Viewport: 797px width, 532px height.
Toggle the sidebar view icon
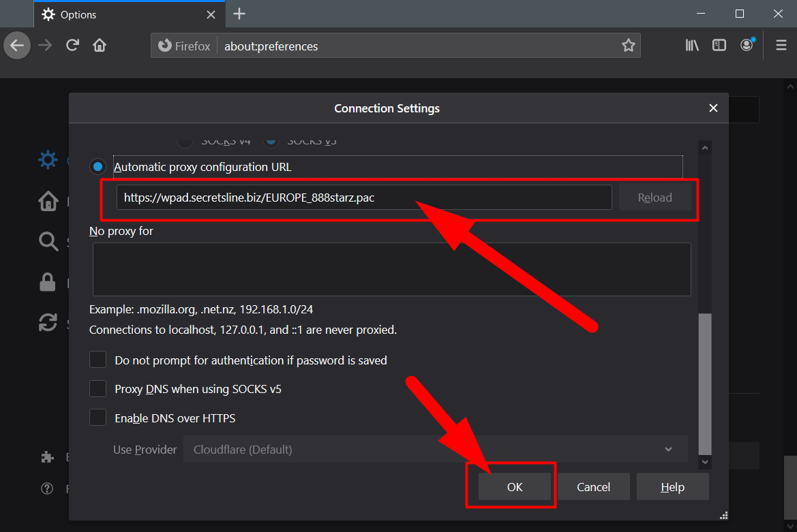tap(719, 46)
